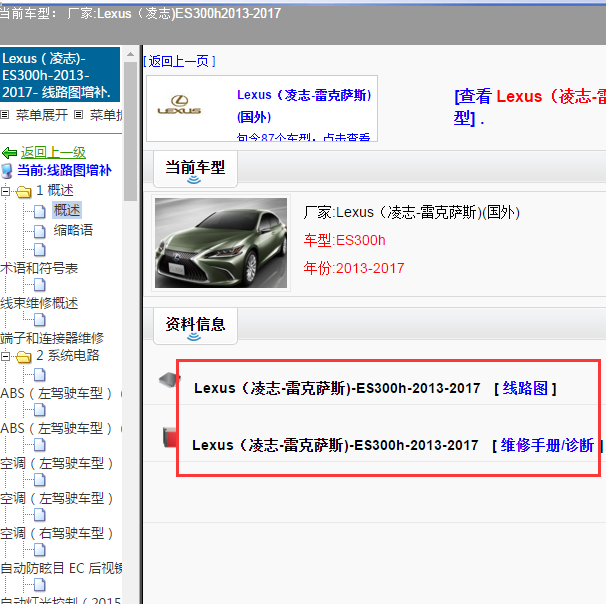Select 缩略语 tree item
This screenshot has width=606, height=604.
tap(73, 230)
